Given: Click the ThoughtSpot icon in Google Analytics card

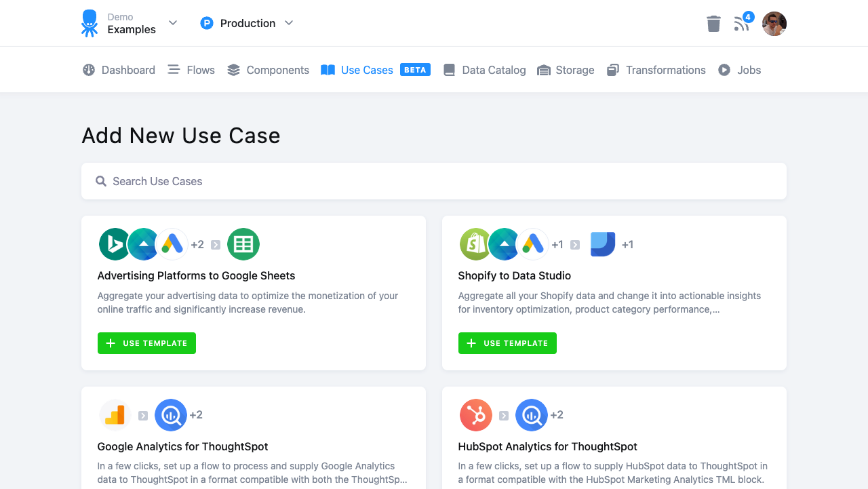Looking at the screenshot, I should (x=171, y=415).
